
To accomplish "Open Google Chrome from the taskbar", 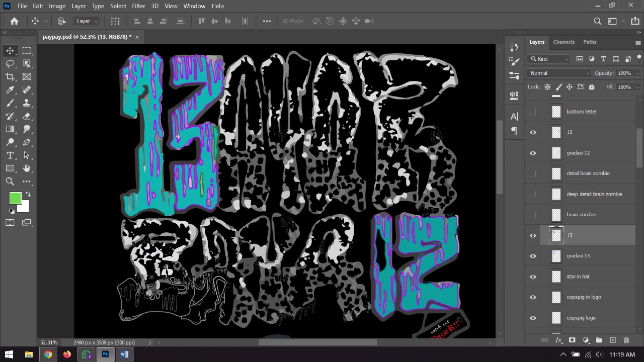I will [48, 354].
